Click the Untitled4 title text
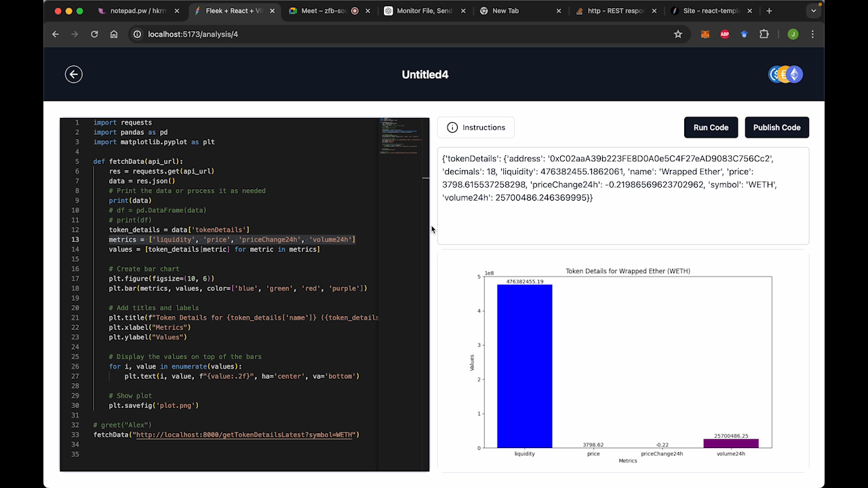 425,75
